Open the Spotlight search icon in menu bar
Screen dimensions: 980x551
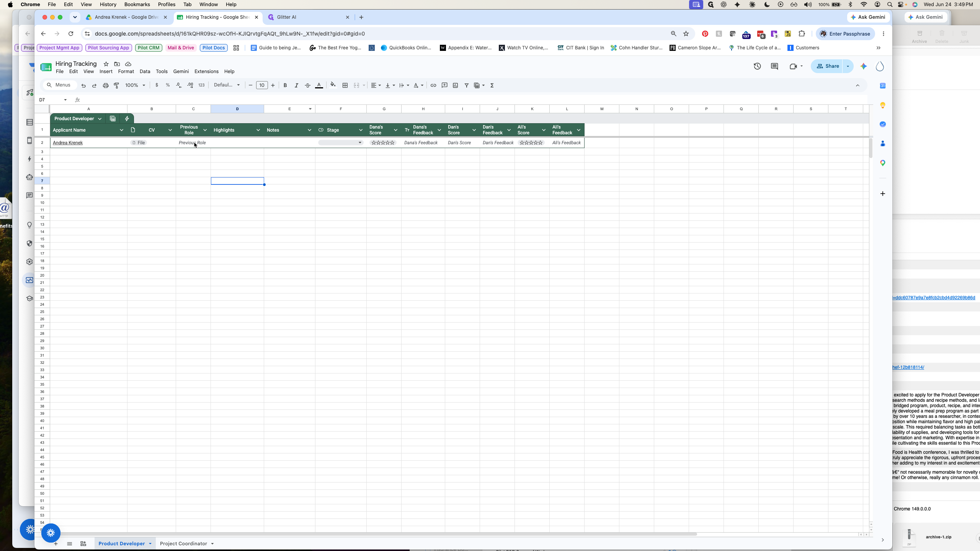point(890,5)
